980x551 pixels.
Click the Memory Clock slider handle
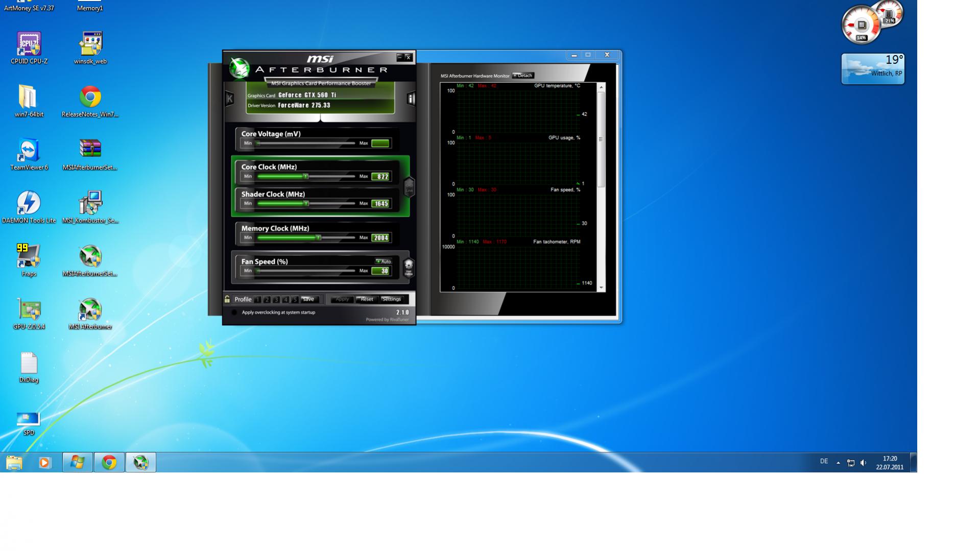[318, 237]
